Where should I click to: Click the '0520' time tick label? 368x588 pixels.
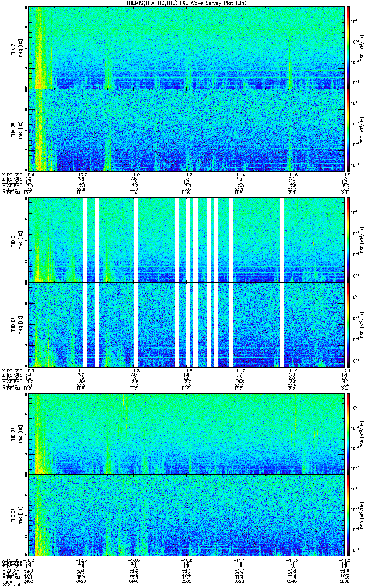click(239, 582)
